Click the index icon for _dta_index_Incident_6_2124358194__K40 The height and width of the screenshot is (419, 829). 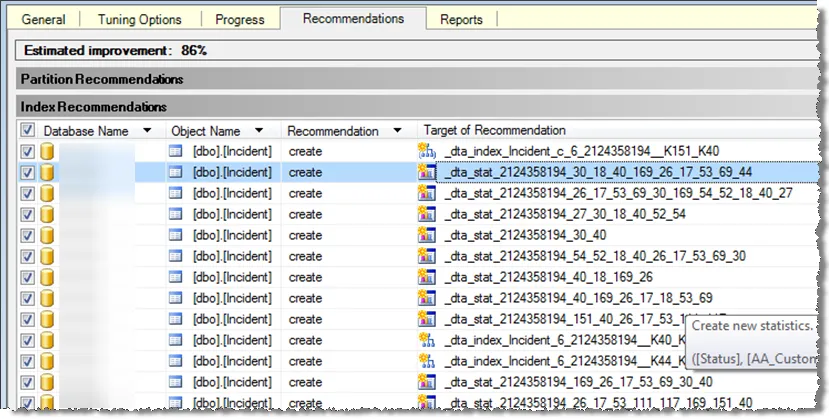pyautogui.click(x=426, y=340)
